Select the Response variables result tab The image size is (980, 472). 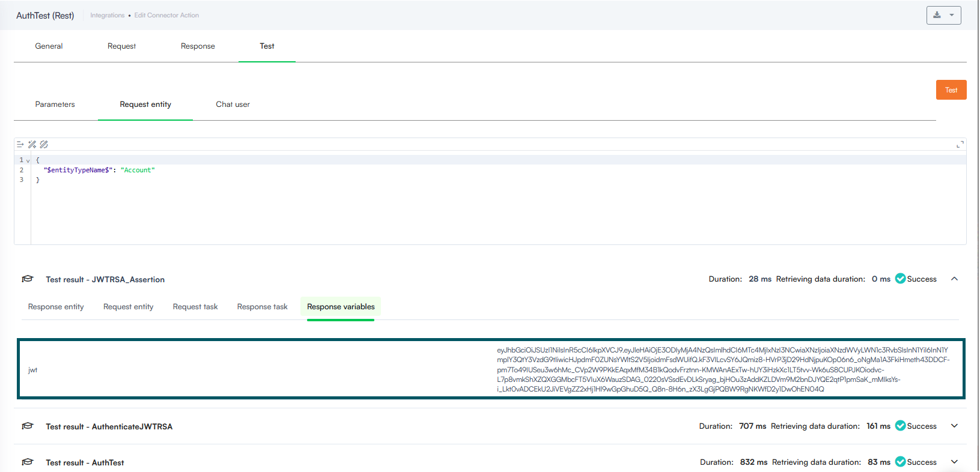(x=341, y=307)
